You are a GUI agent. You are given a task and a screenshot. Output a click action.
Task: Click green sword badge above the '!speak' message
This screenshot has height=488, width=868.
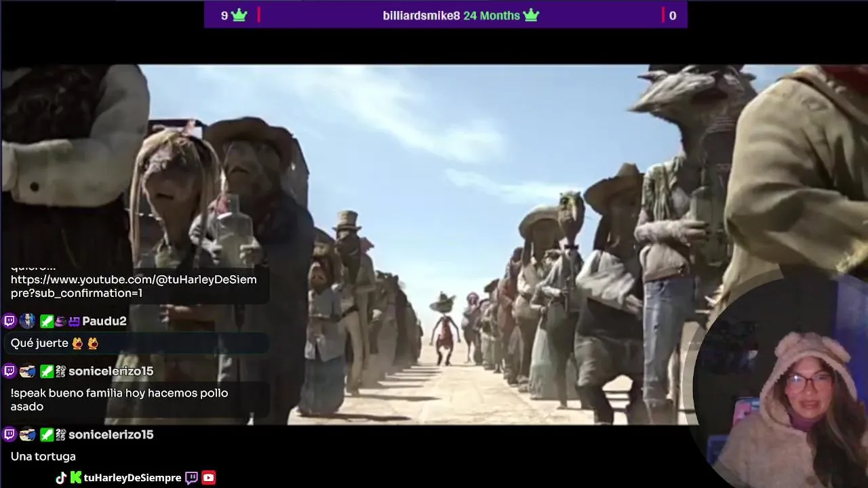[x=46, y=371]
